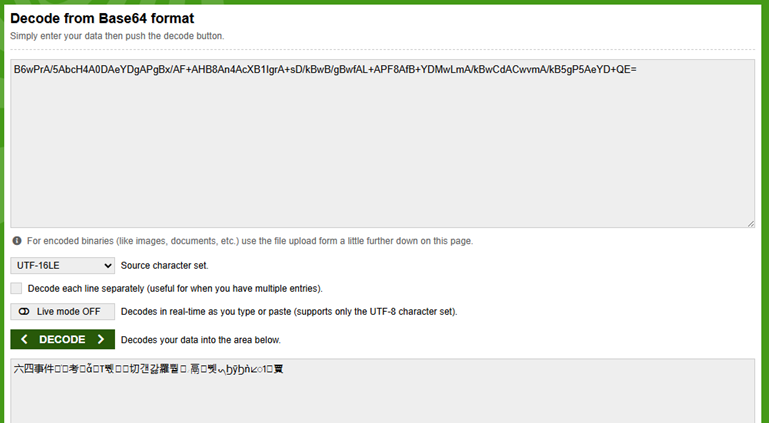Click the info icon beside encoded binaries note
Screen dimensions: 769x423
click(x=17, y=241)
